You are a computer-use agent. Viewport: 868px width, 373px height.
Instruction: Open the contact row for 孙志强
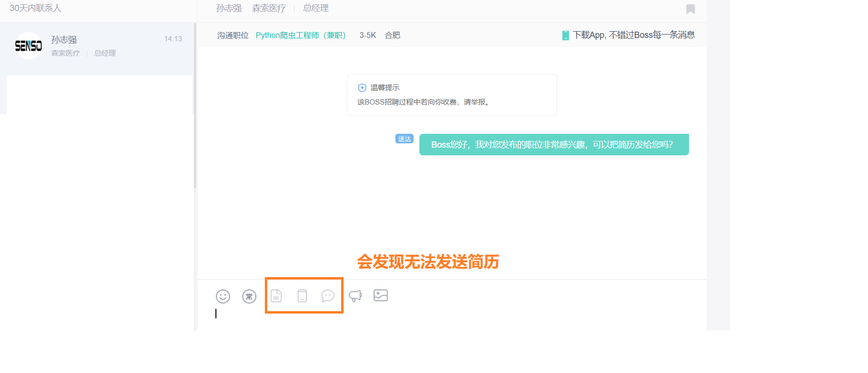[x=97, y=48]
